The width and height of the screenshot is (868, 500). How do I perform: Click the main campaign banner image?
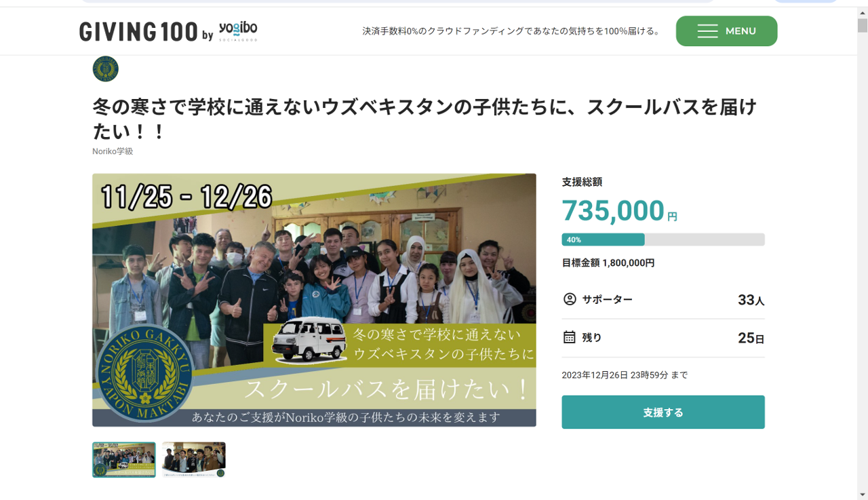pos(314,300)
